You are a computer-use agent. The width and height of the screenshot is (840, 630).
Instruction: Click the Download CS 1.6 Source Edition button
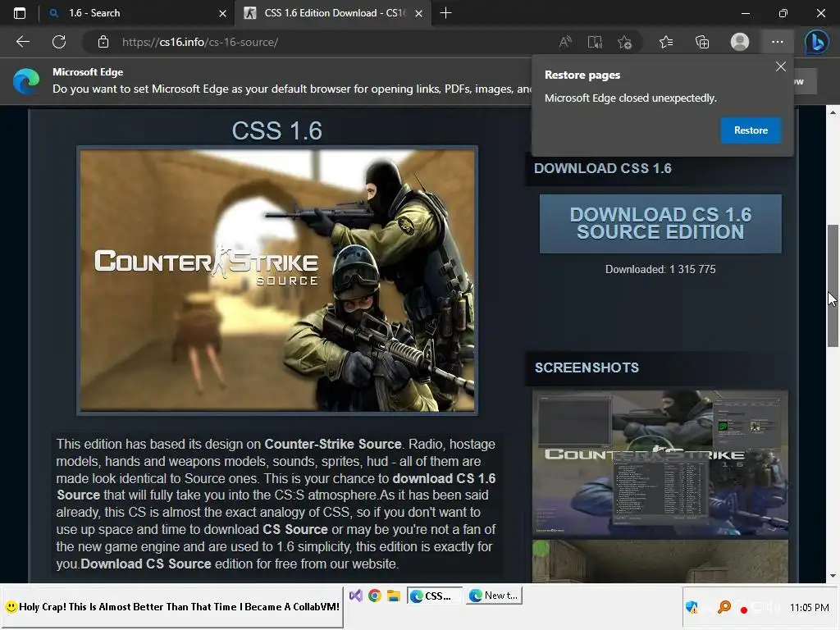660,223
